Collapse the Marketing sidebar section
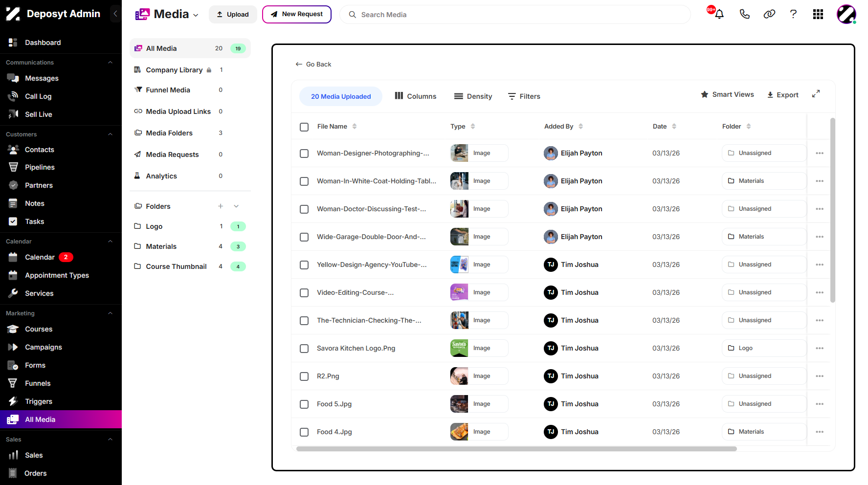 [x=110, y=313]
